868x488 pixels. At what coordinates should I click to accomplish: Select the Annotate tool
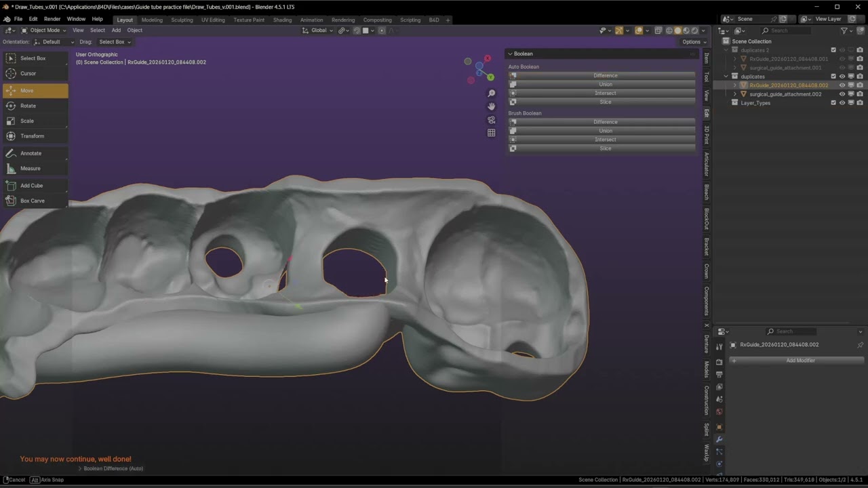tap(35, 153)
